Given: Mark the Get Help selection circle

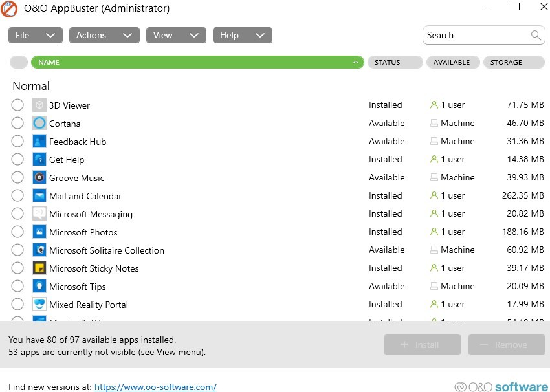Looking at the screenshot, I should 17,160.
